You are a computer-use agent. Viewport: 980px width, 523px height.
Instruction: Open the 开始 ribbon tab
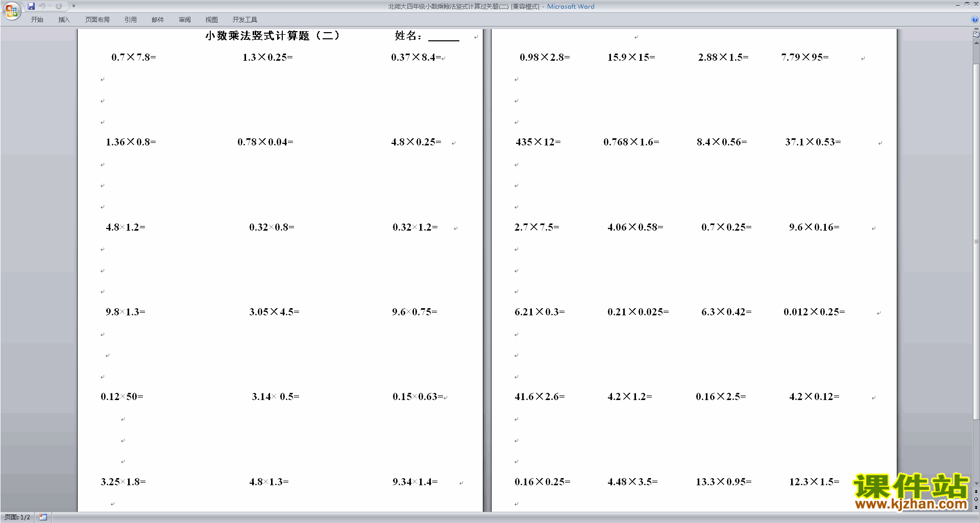pos(37,19)
